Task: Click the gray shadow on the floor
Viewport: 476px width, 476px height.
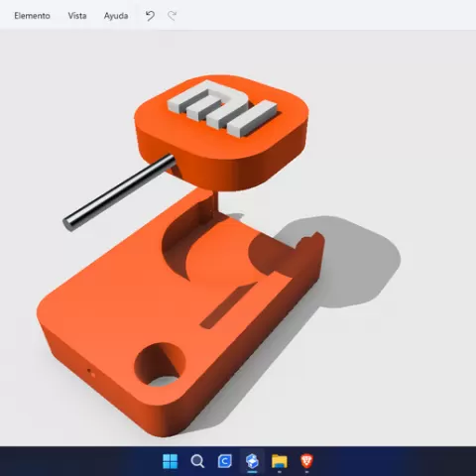Action: click(357, 265)
